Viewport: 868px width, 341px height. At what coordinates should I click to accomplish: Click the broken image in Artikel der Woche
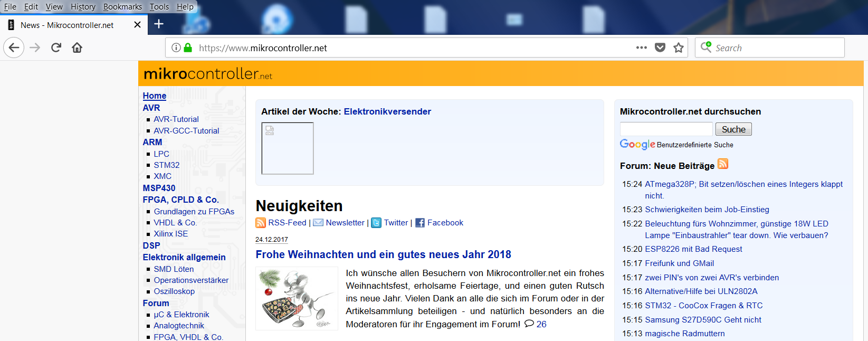click(288, 148)
